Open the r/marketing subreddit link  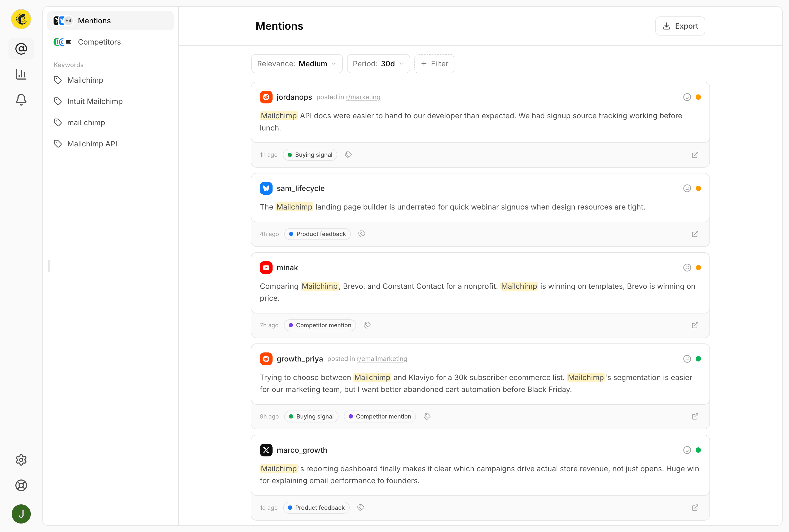click(363, 97)
